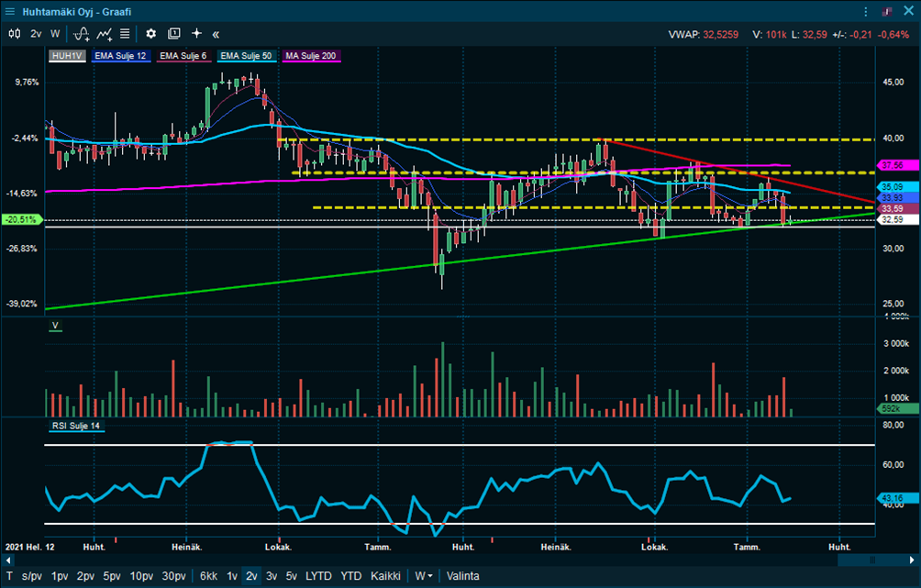Image resolution: width=921 pixels, height=588 pixels.
Task: Open the hamburger menu beside Huhtamäki Oyj title
Action: coord(11,11)
